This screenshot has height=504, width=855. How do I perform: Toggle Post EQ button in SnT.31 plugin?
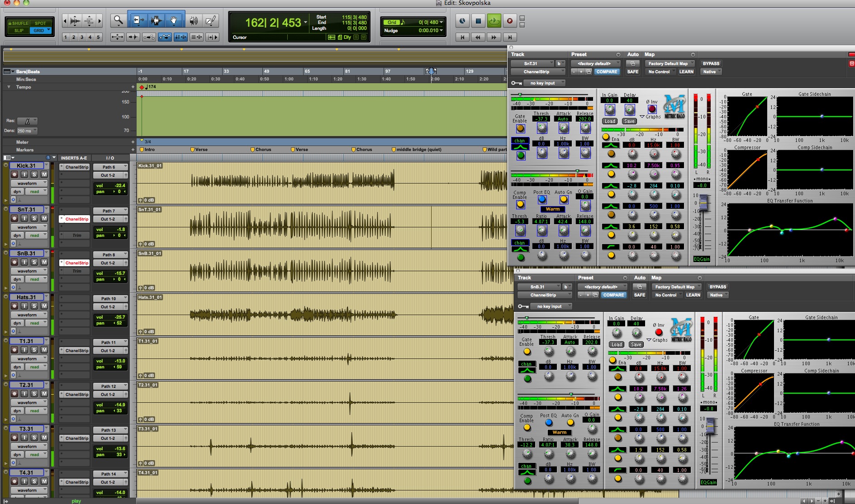coord(541,199)
